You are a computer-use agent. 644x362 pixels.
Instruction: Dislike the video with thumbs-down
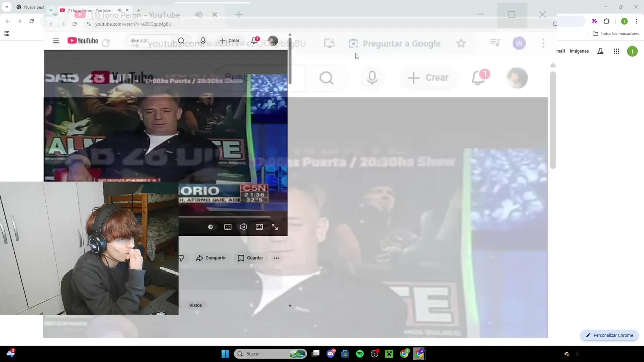click(181, 258)
